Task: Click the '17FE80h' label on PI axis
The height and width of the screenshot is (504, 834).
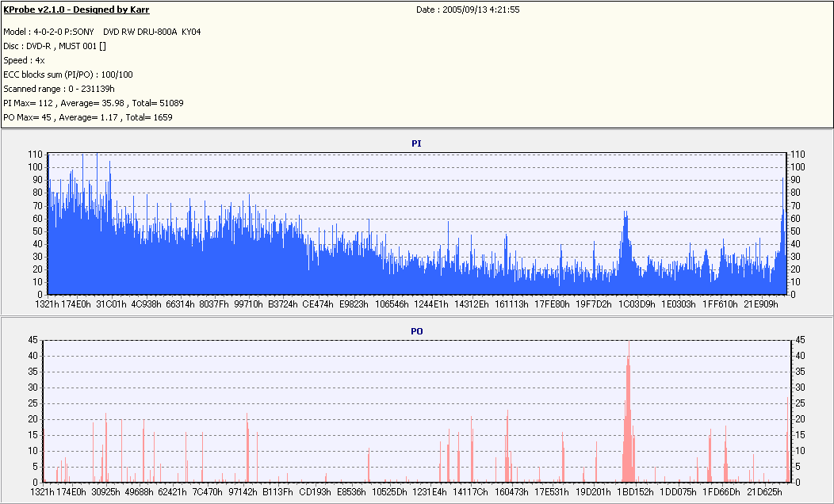Action: click(x=552, y=304)
